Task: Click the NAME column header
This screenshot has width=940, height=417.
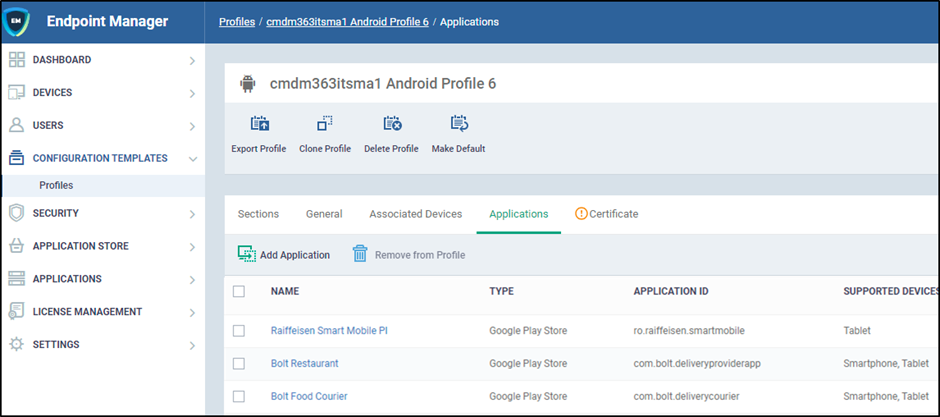Action: [x=285, y=291]
